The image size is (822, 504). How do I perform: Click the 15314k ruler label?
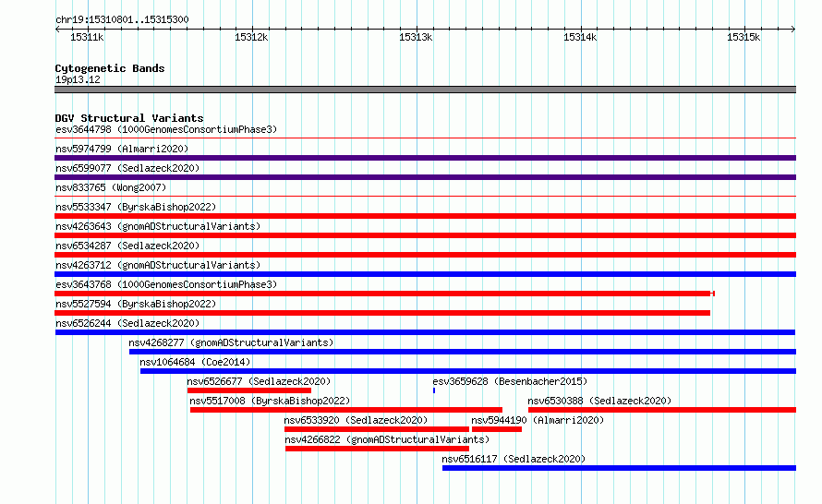(580, 37)
